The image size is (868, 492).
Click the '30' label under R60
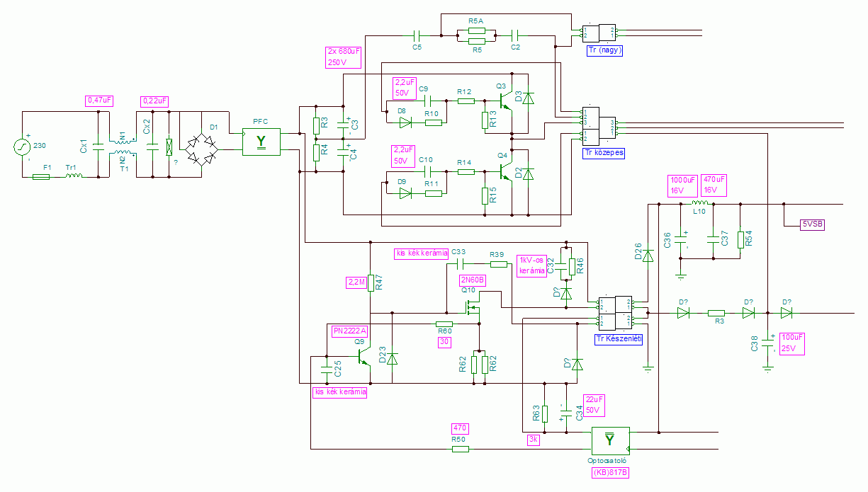click(444, 342)
